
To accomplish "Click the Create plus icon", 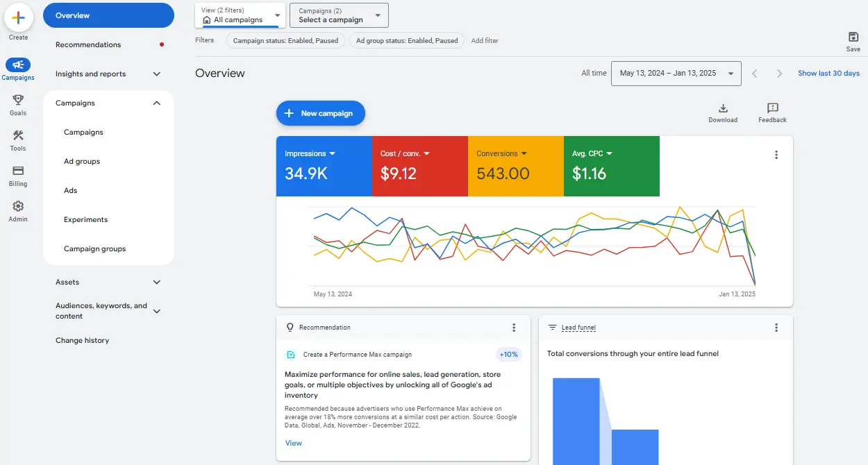I will [x=19, y=18].
